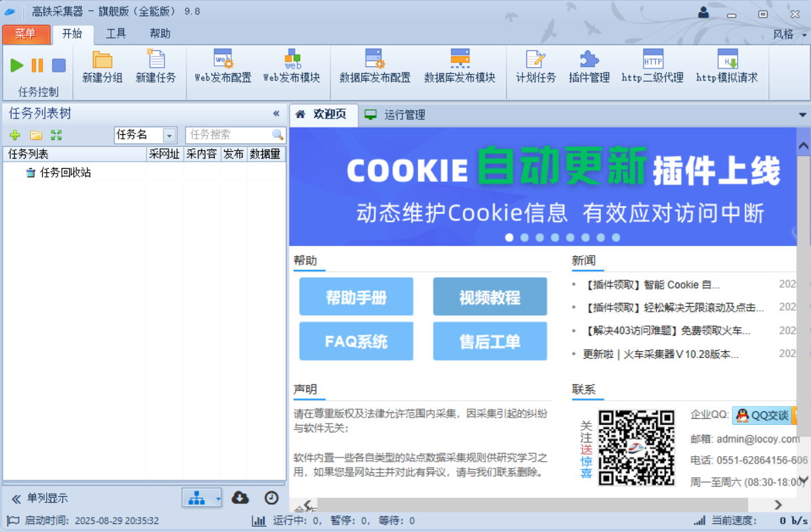Viewport: 811px width, 532px height.
Task: Open the tab list dropdown arrow at right
Action: [x=802, y=115]
